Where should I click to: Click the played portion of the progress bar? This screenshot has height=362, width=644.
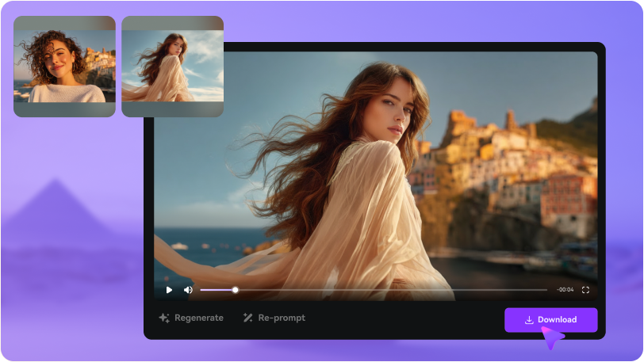pos(217,290)
